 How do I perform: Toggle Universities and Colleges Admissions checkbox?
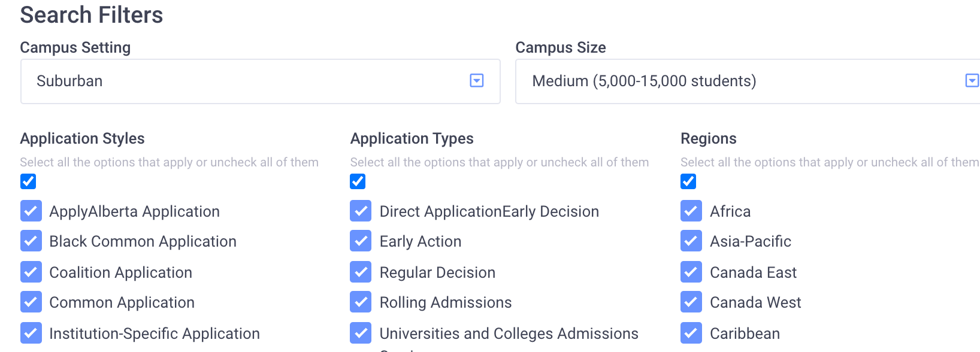tap(361, 333)
